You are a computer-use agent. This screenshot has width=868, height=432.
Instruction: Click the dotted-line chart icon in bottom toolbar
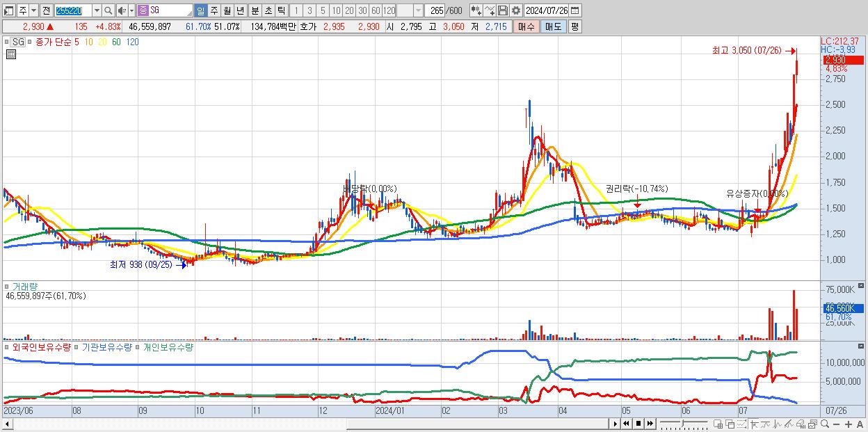point(742,424)
